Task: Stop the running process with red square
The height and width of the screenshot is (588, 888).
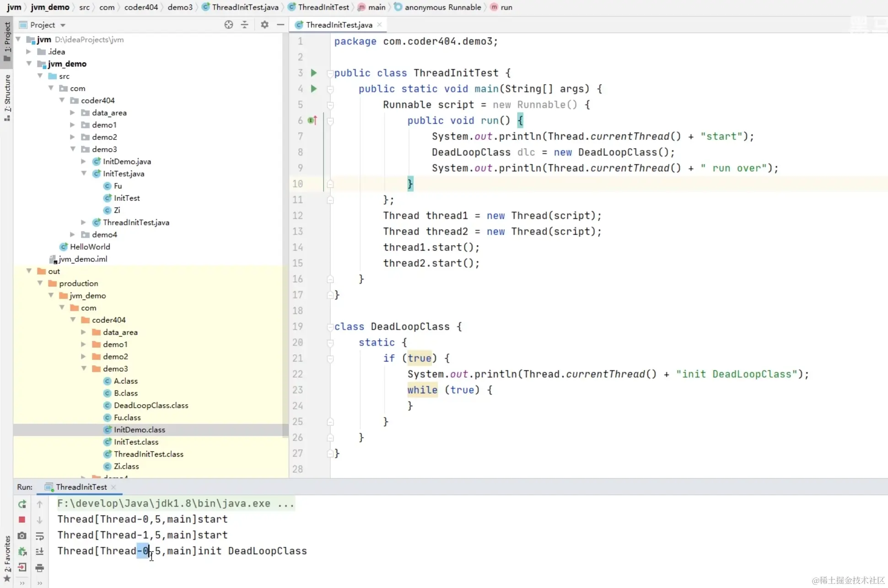Action: click(x=22, y=520)
